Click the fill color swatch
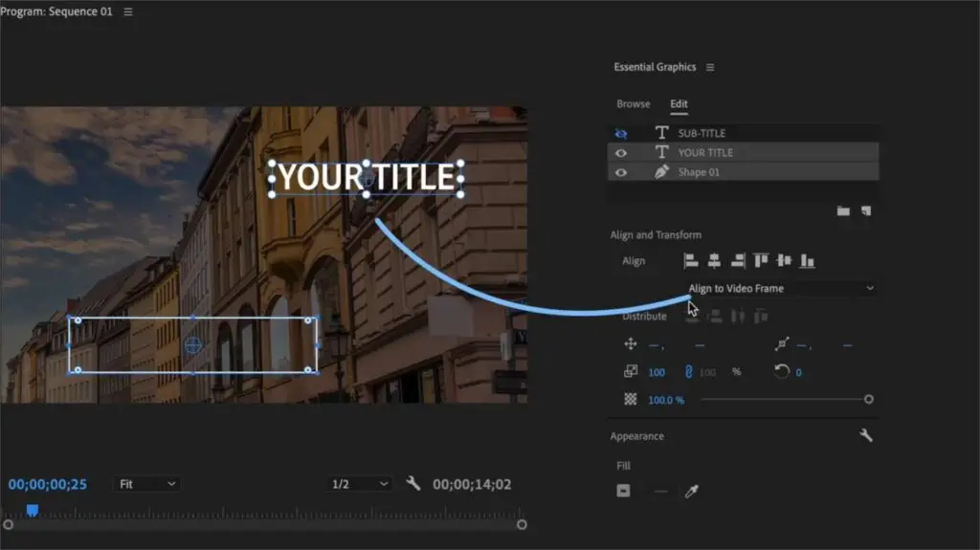 tap(660, 492)
